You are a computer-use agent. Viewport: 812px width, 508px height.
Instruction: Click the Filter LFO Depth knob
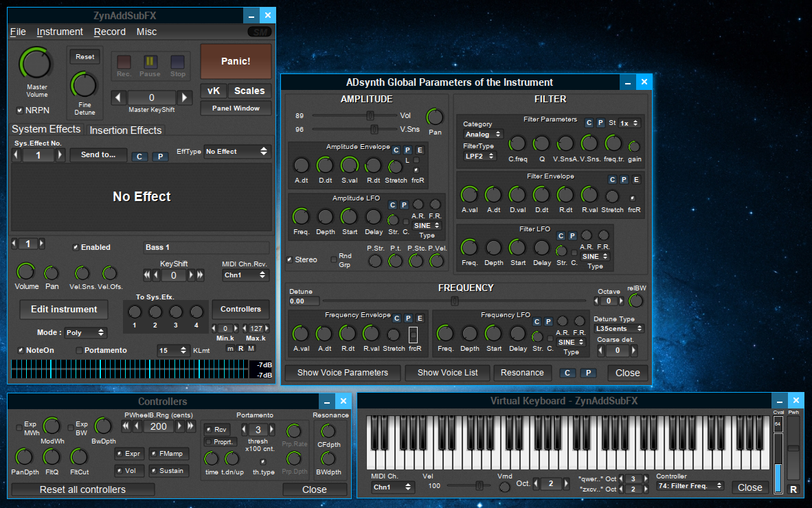click(493, 248)
